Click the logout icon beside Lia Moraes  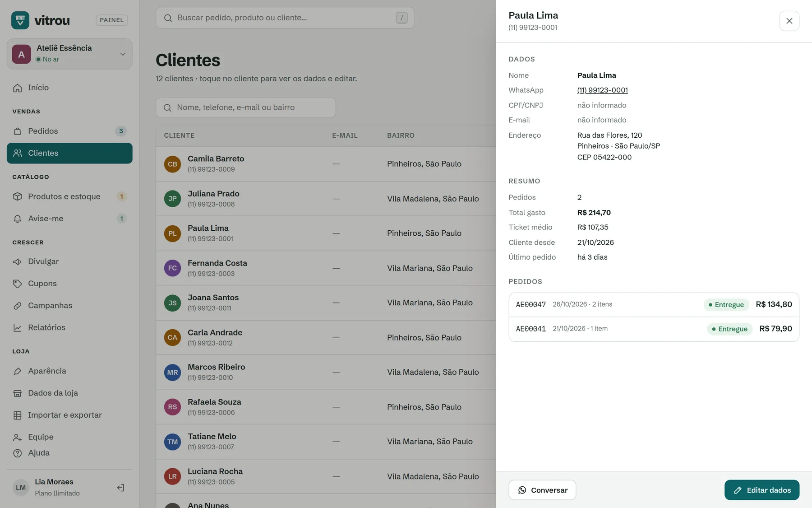tap(120, 488)
